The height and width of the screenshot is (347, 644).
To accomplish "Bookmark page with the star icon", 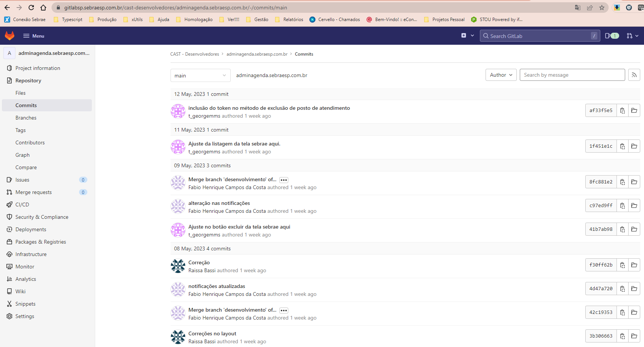I will [602, 8].
